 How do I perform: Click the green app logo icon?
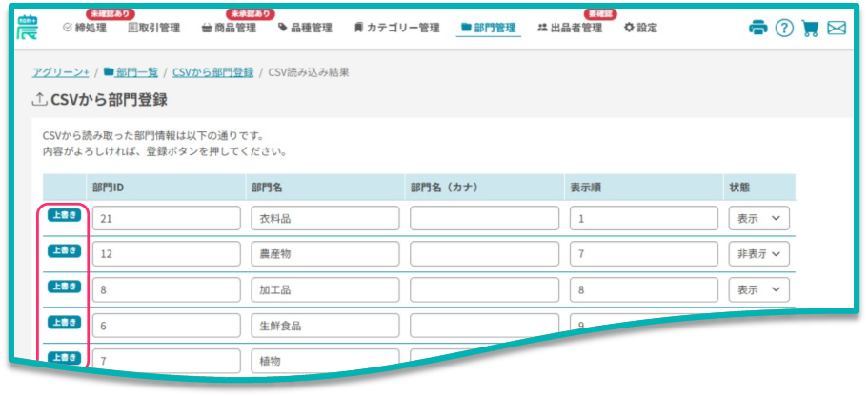pos(28,26)
